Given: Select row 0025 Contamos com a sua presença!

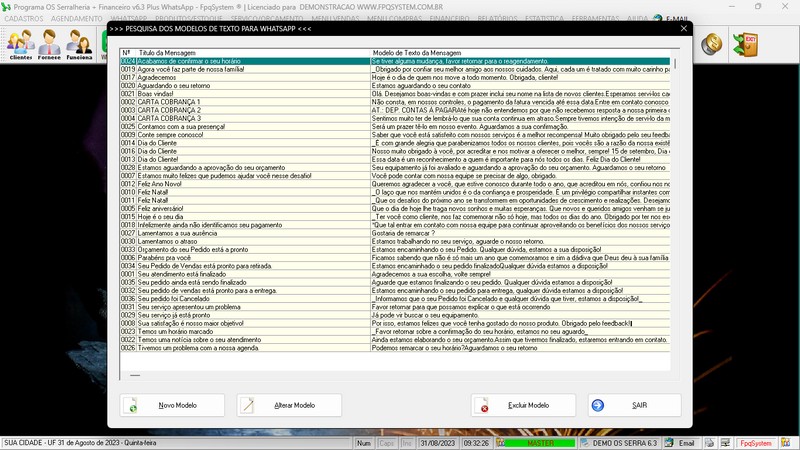Looking at the screenshot, I should 395,127.
